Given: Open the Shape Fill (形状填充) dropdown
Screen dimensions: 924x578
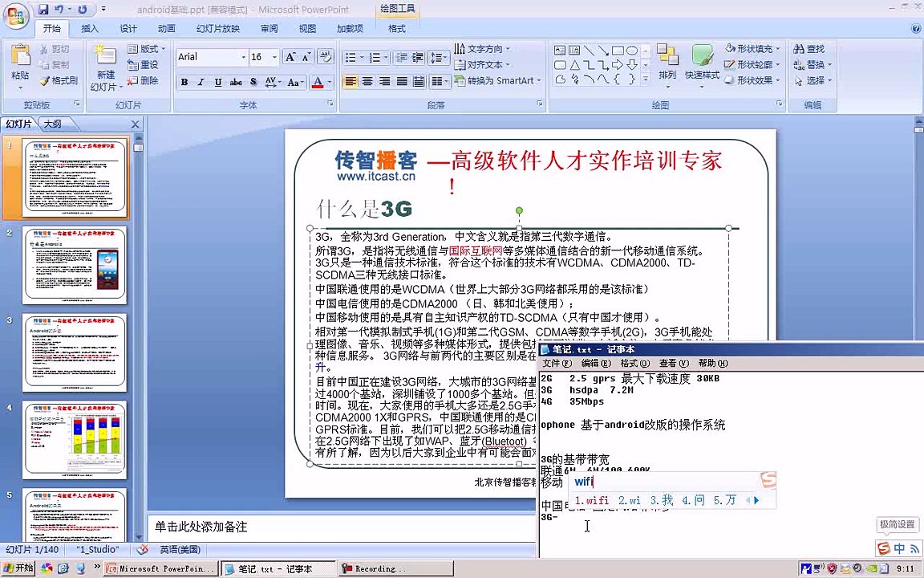Looking at the screenshot, I should [x=752, y=48].
